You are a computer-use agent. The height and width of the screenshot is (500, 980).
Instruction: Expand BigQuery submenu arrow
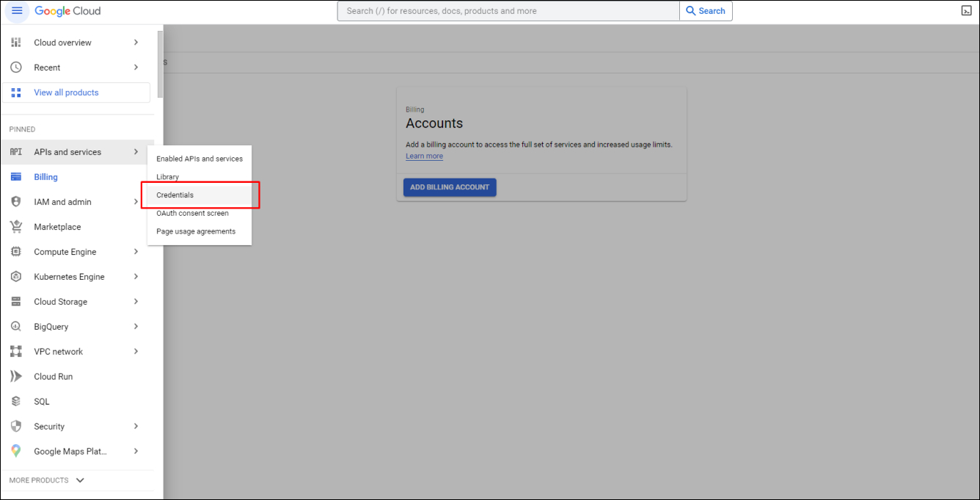point(136,327)
